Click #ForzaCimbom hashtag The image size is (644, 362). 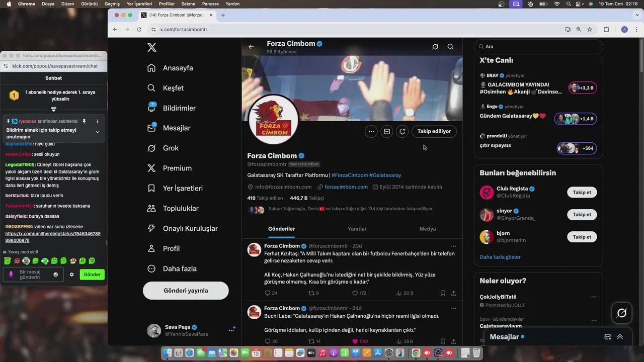point(350,175)
